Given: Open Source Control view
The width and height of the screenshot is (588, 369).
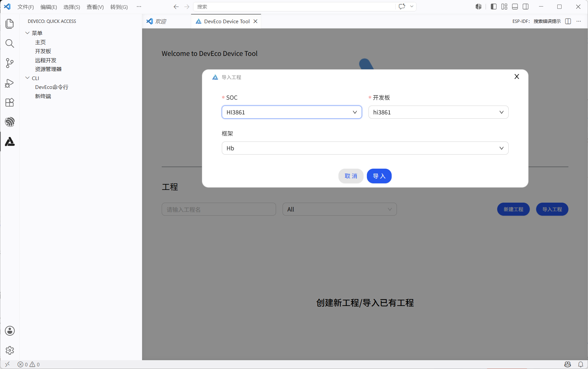Looking at the screenshot, I should (10, 63).
